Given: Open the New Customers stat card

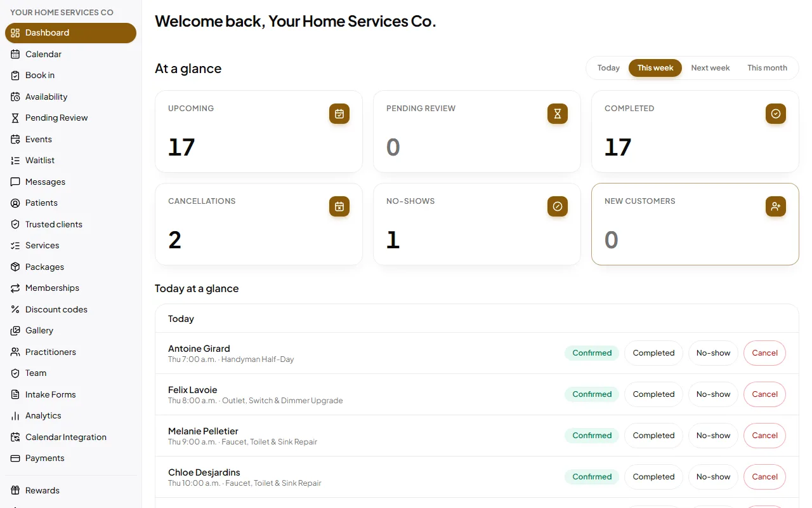Looking at the screenshot, I should pos(695,224).
